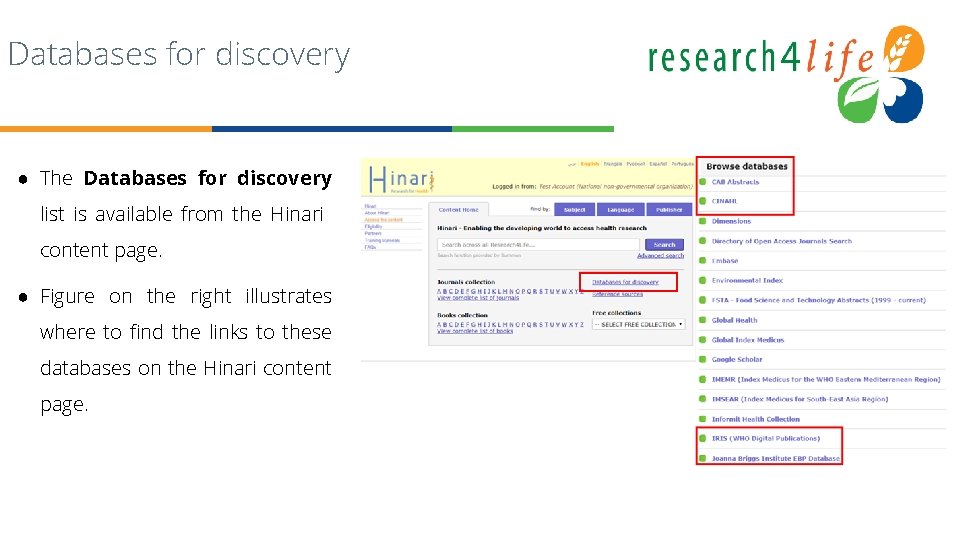Viewport: 960px width, 540px height.
Task: Select Find by Language button
Action: [621, 209]
